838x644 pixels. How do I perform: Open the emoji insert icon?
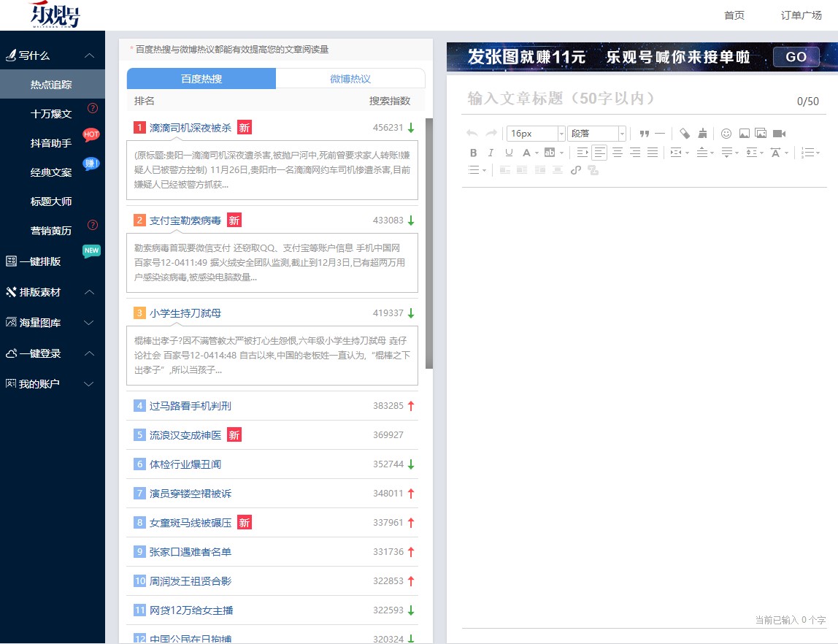point(726,133)
